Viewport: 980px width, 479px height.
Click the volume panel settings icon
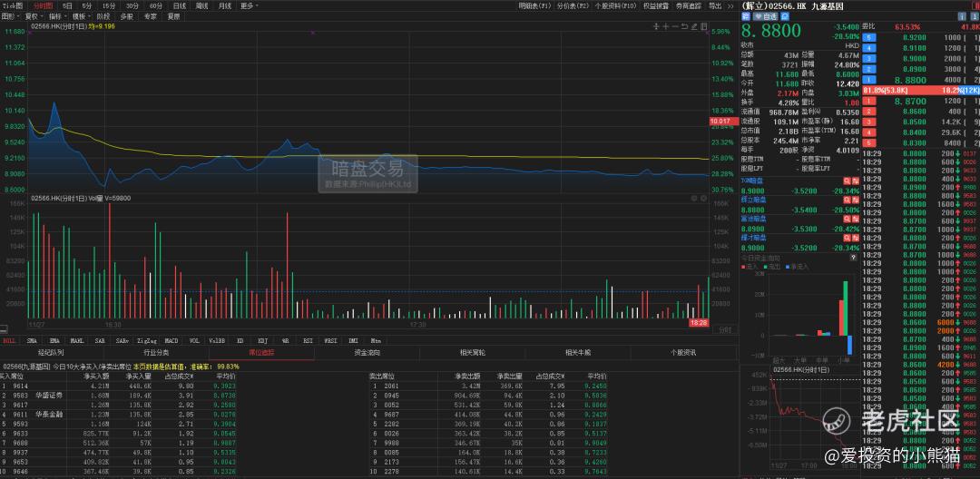[x=694, y=198]
